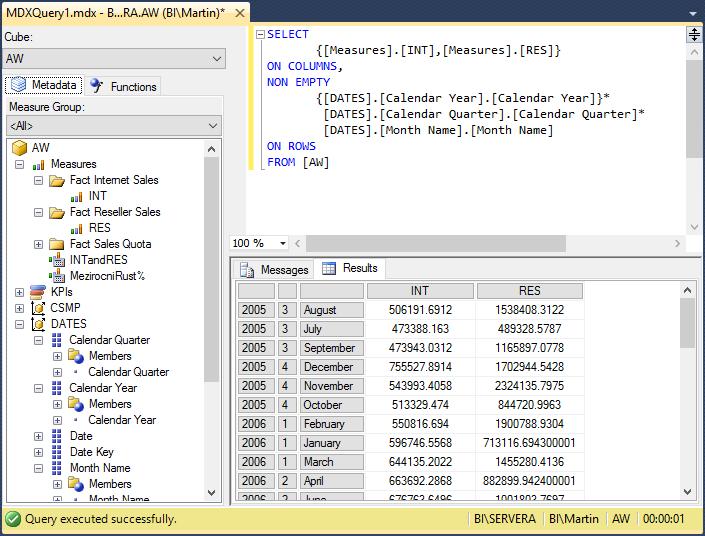Click the editor horizontal scrollbar thumb
The width and height of the screenshot is (705, 536).
(436, 243)
